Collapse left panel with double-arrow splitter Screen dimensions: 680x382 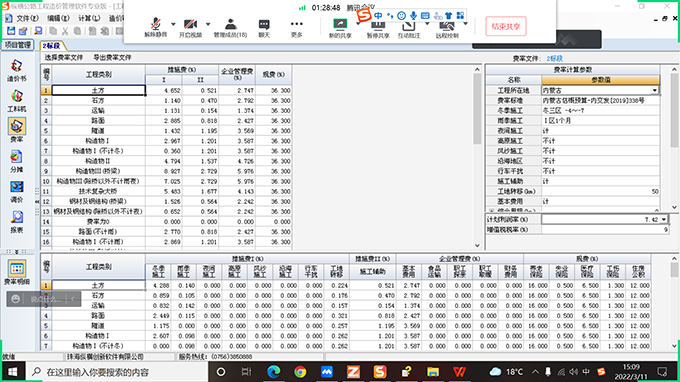tap(37, 201)
